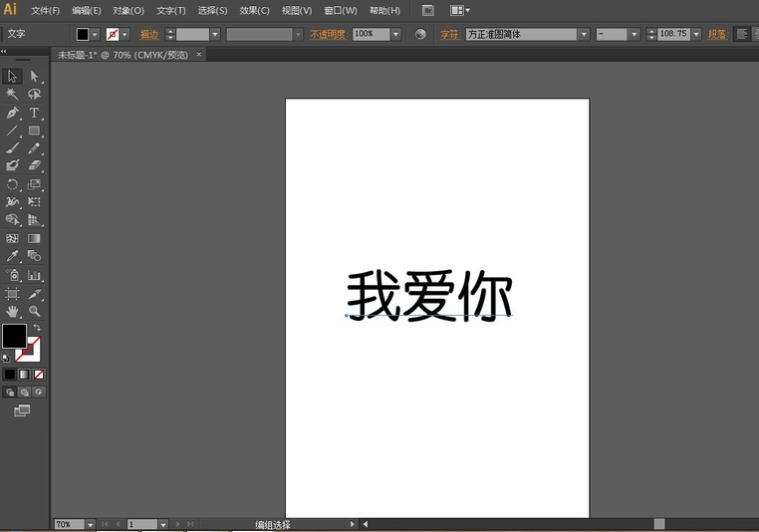
Task: Open the 效果(C) menu
Action: 254,10
